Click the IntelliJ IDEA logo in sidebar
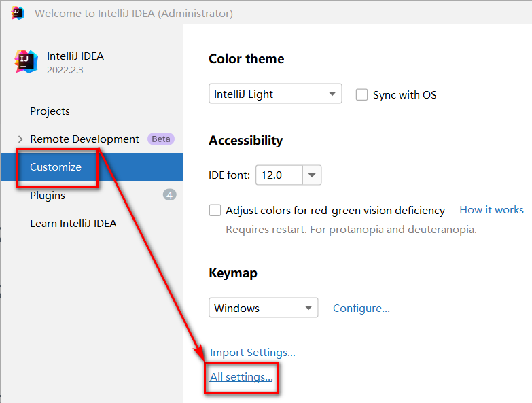 [x=26, y=62]
